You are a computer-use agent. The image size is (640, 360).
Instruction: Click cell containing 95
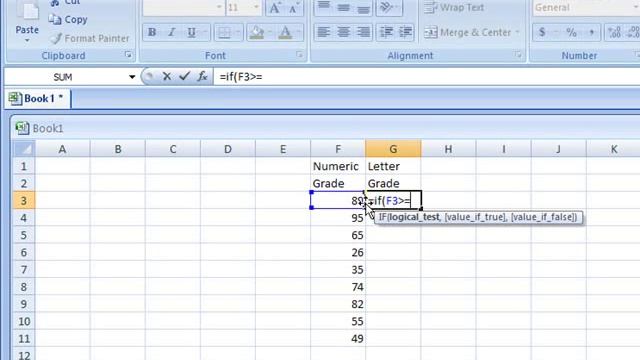[338, 218]
